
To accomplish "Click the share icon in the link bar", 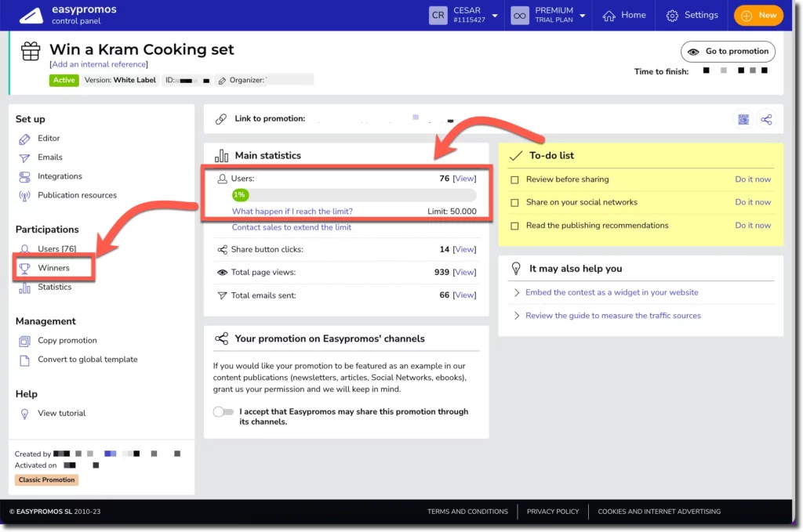I will point(766,120).
